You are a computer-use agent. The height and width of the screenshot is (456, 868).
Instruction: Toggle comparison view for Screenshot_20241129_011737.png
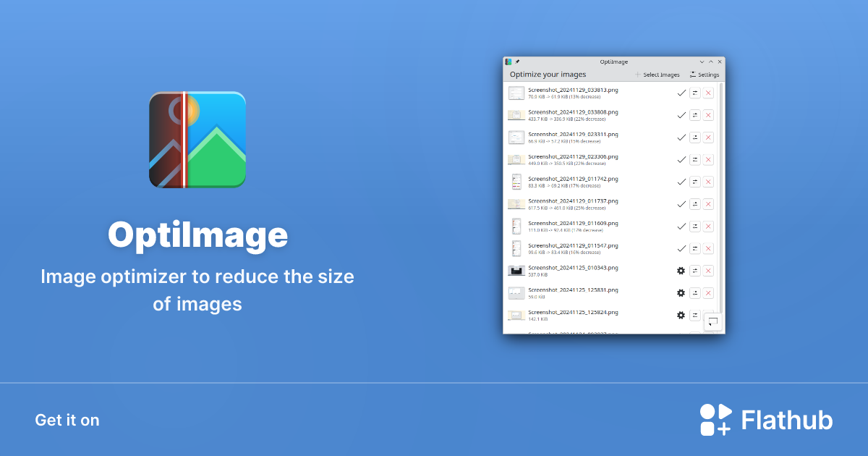pos(695,204)
